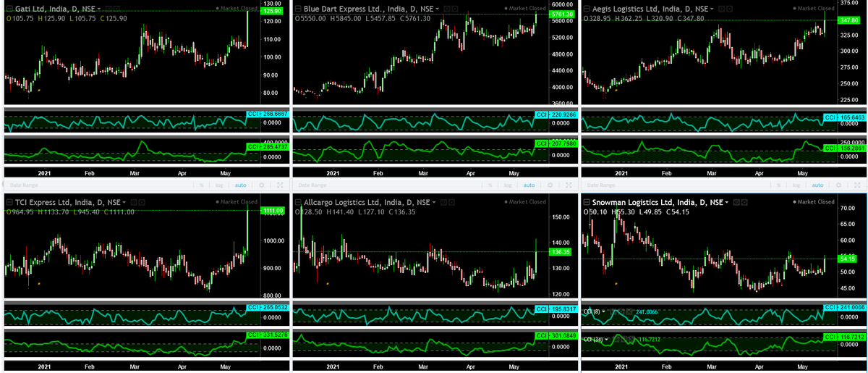
Task: Click fullscreen icon above TCI Express chart
Action: 280,185
